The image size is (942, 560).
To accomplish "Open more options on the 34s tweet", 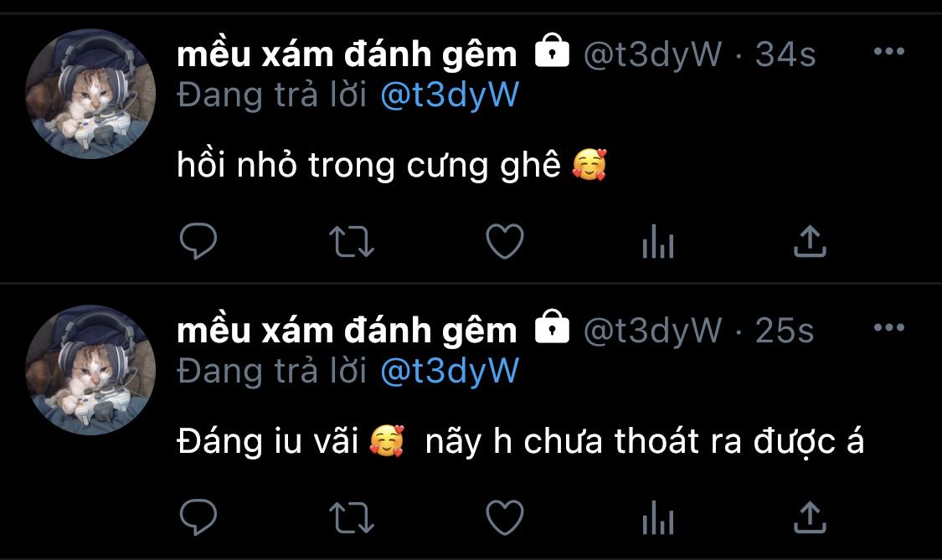I will [x=889, y=52].
